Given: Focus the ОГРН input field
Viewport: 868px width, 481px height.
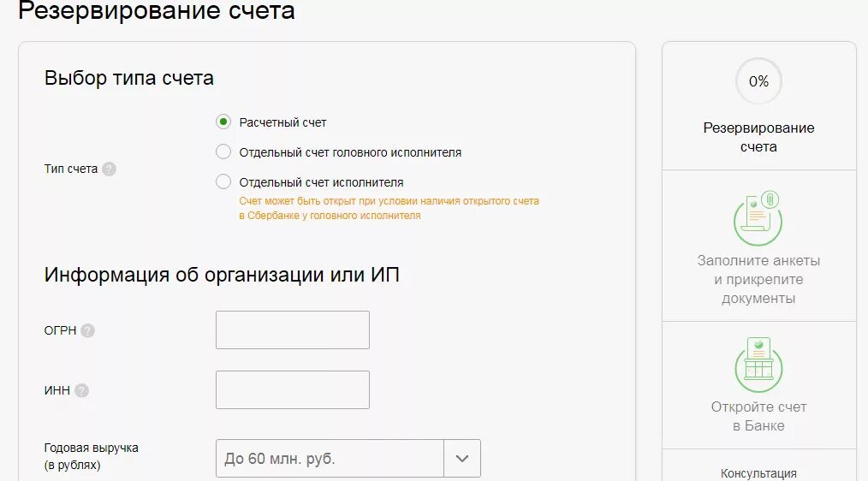Looking at the screenshot, I should pos(292,330).
